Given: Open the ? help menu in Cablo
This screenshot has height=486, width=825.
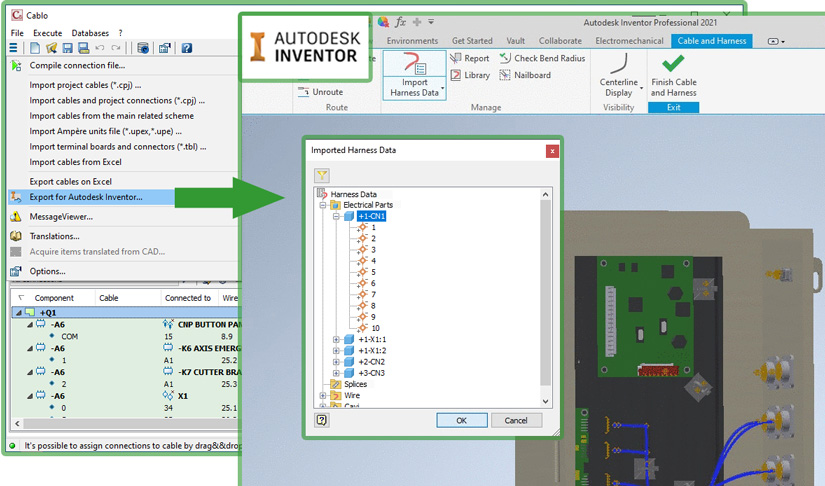Looking at the screenshot, I should pos(120,33).
